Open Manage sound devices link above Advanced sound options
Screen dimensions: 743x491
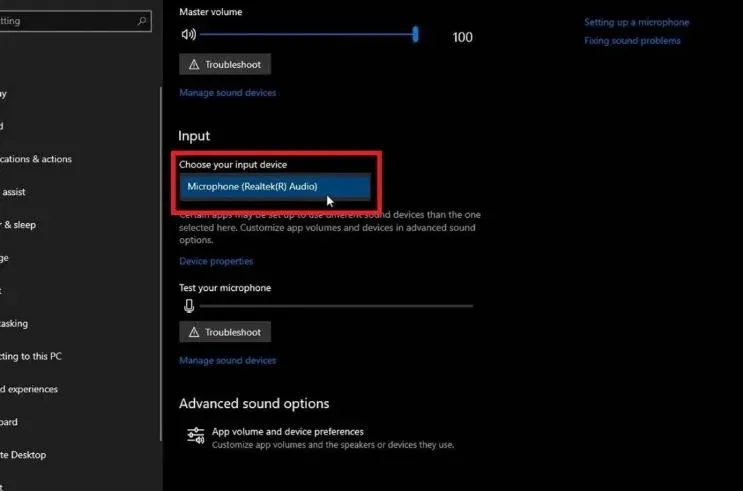coord(227,360)
